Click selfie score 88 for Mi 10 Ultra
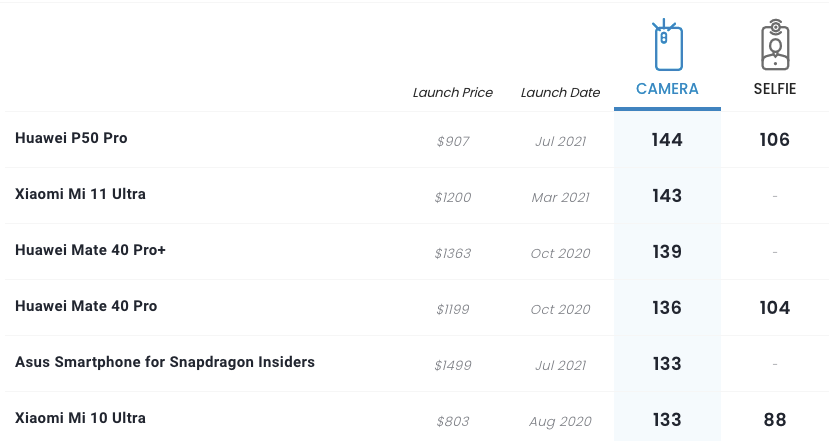Screen dimensions: 829x441 [775, 420]
